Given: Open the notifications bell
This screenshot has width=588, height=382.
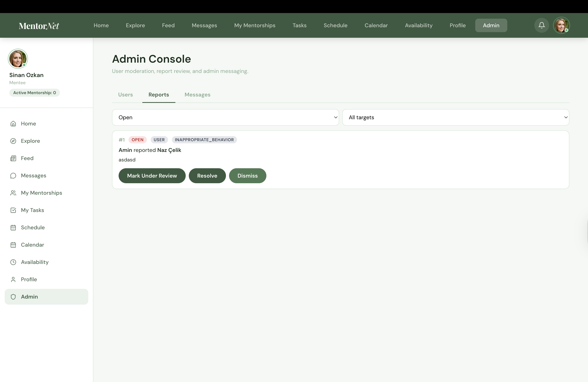Looking at the screenshot, I should tap(542, 25).
